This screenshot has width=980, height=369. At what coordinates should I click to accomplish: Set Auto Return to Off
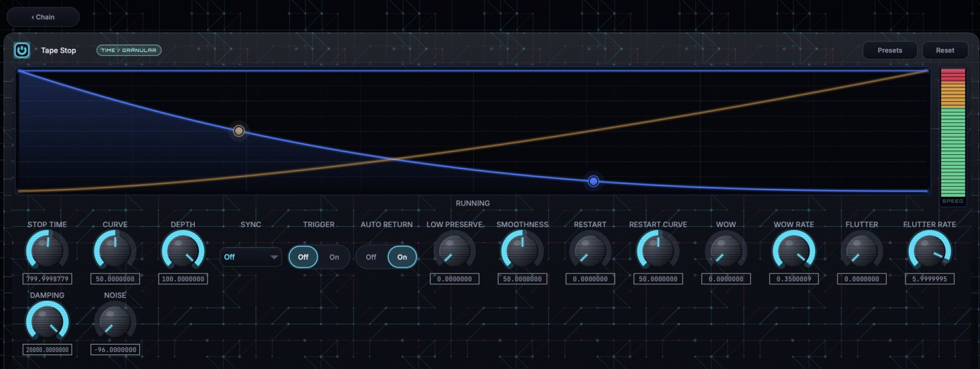pyautogui.click(x=371, y=257)
